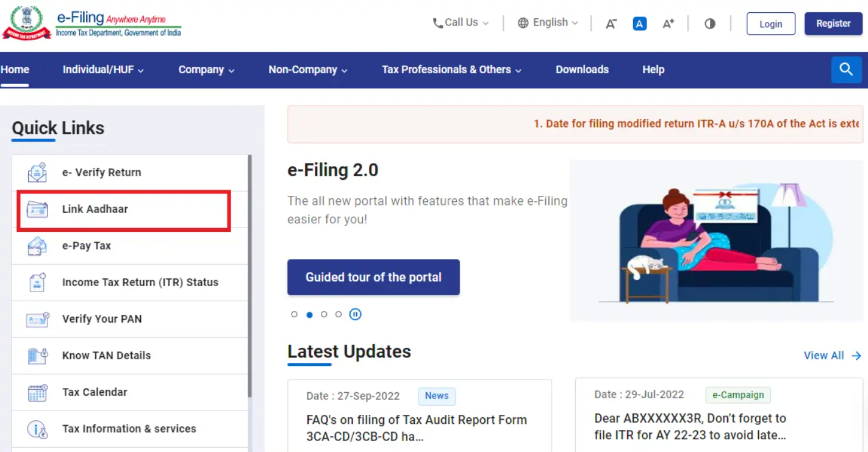
Task: Select the fourth carousel slide dot
Action: [x=339, y=314]
